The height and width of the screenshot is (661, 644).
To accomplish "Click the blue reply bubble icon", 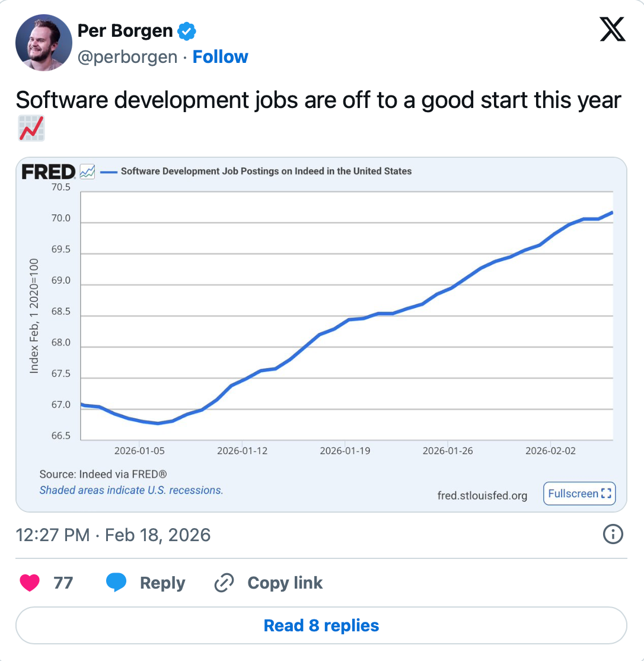I will 116,583.
